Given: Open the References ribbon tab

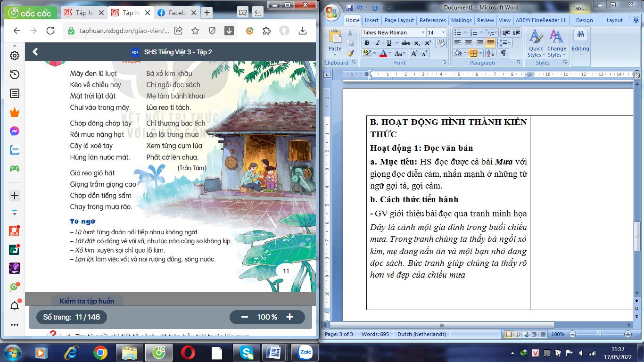Looking at the screenshot, I should (432, 20).
